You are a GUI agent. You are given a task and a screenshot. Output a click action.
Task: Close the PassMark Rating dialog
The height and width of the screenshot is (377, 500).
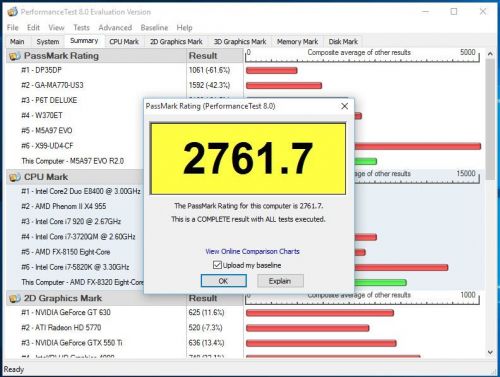(x=345, y=106)
